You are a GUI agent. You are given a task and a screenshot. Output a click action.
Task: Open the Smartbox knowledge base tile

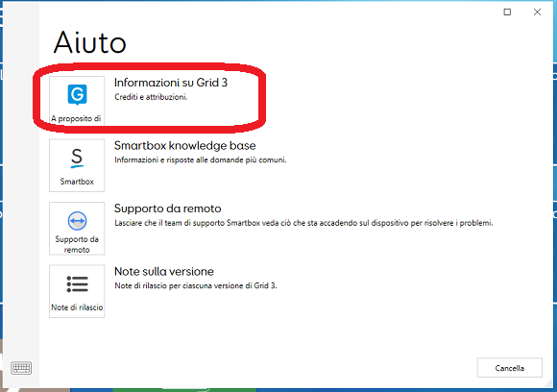(77, 165)
